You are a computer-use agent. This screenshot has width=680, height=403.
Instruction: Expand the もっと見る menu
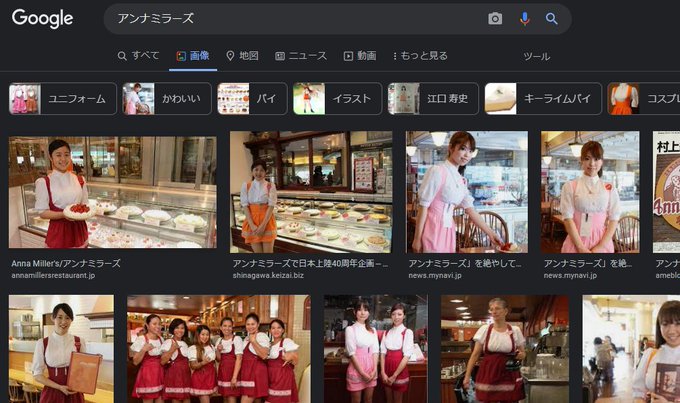420,56
